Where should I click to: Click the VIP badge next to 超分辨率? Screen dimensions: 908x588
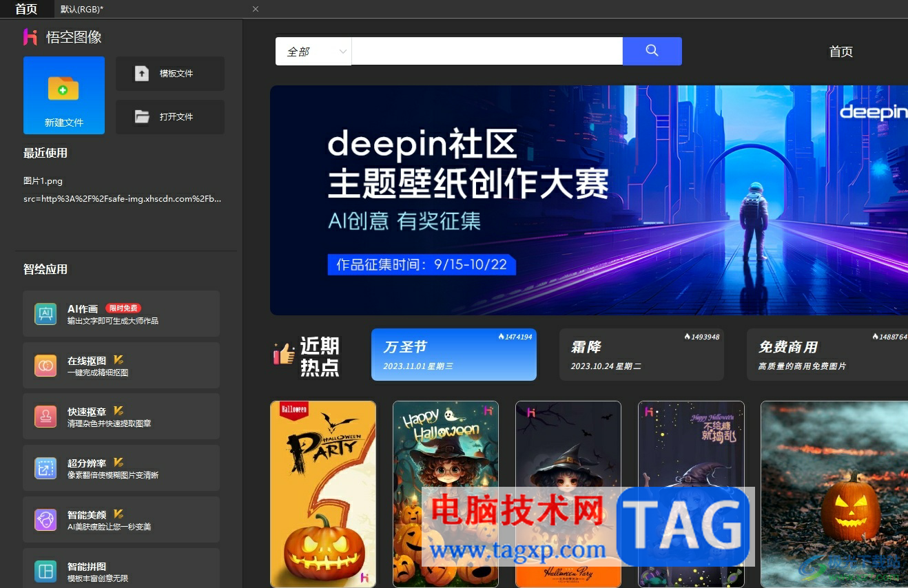click(118, 463)
